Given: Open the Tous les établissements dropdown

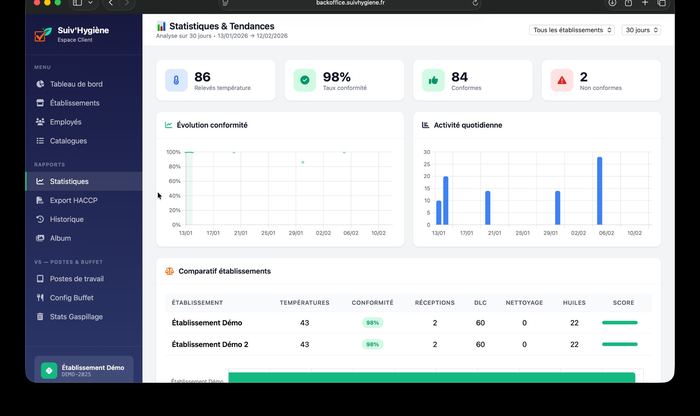Looking at the screenshot, I should (x=572, y=30).
